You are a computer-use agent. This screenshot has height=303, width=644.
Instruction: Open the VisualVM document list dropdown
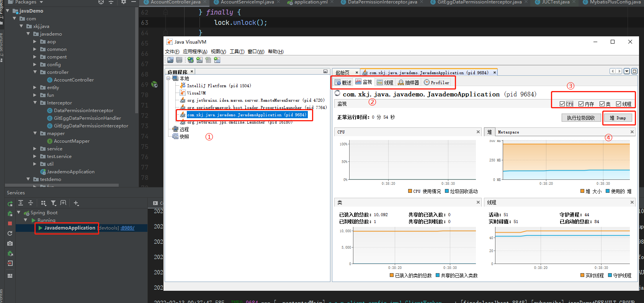[x=627, y=71]
